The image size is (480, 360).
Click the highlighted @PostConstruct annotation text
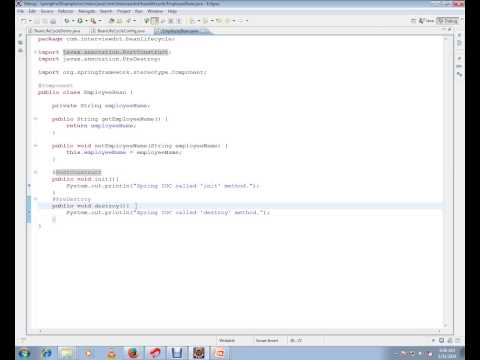pyautogui.click(x=77, y=172)
